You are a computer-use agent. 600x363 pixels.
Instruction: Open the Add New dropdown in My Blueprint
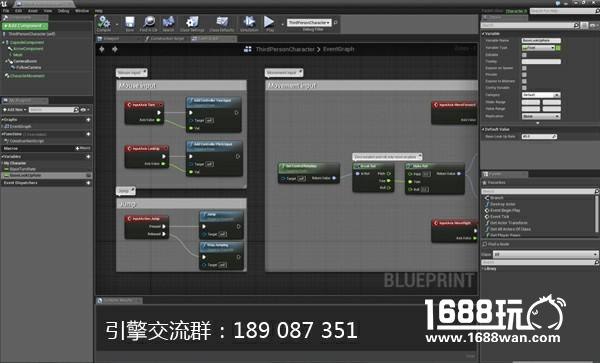[15, 110]
